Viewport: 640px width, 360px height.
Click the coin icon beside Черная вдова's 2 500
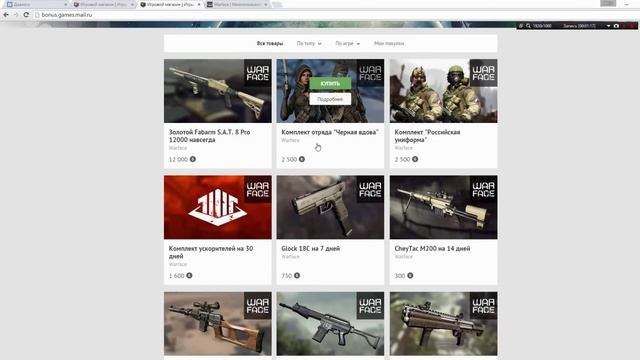[x=302, y=159]
